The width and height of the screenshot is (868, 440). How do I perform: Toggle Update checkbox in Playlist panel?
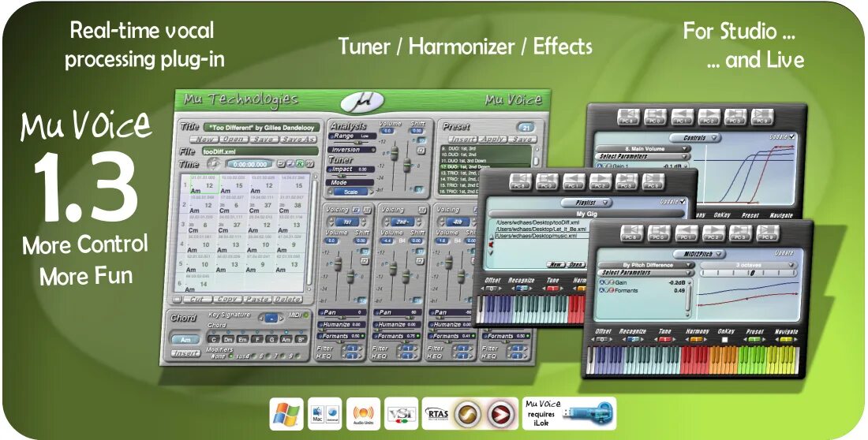point(682,201)
